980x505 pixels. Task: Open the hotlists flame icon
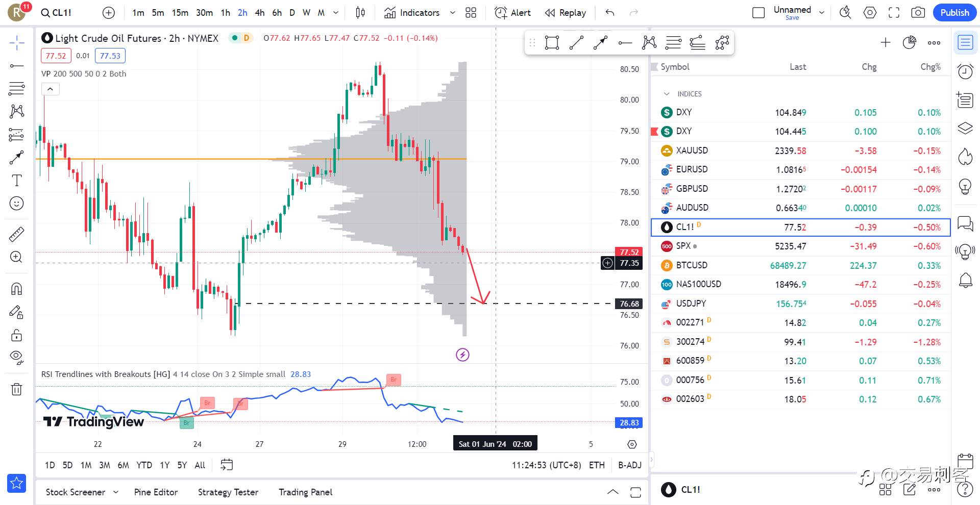coord(965,157)
